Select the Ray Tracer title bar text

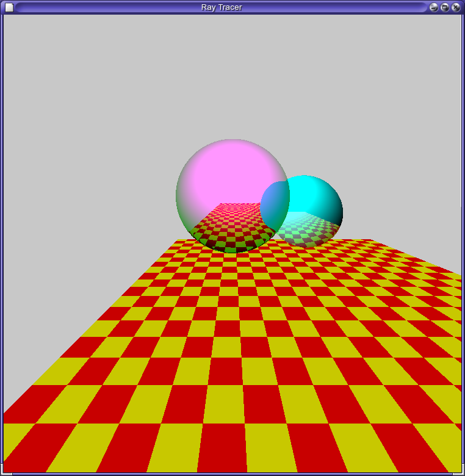coord(222,7)
